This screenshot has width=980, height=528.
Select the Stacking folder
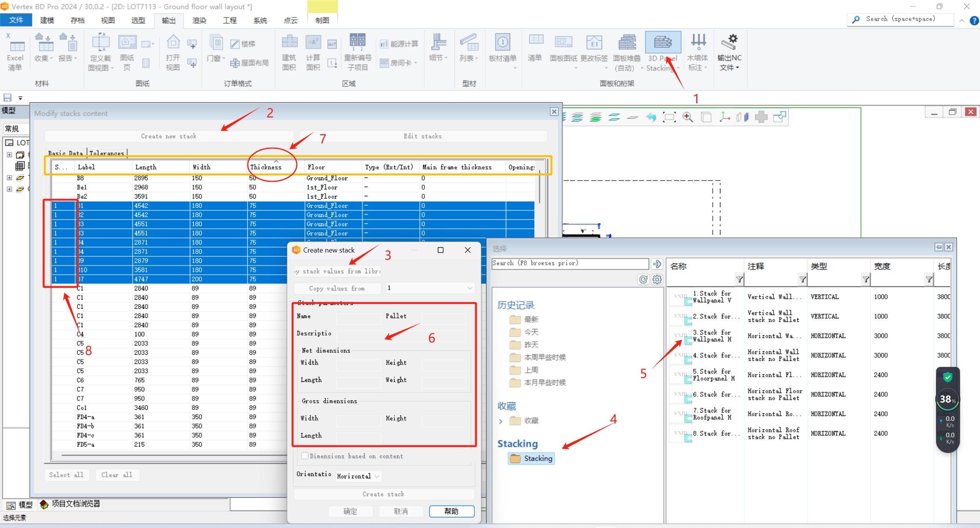click(x=532, y=458)
